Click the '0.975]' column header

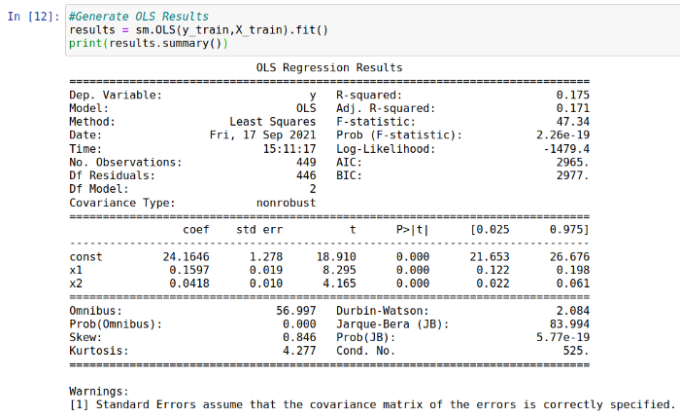569,229
